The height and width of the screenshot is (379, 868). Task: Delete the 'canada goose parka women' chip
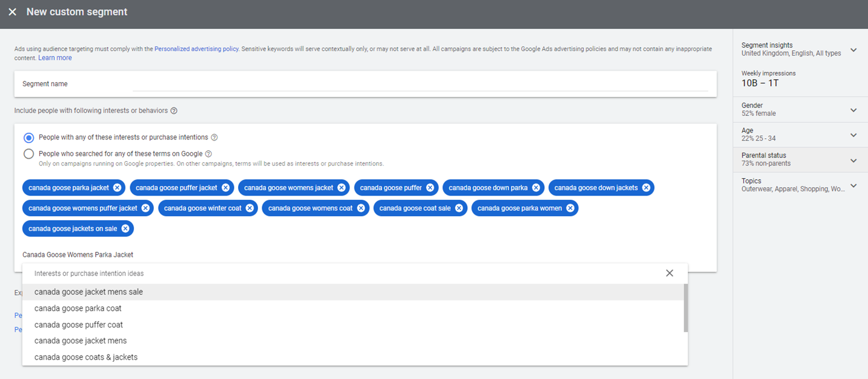pos(570,208)
